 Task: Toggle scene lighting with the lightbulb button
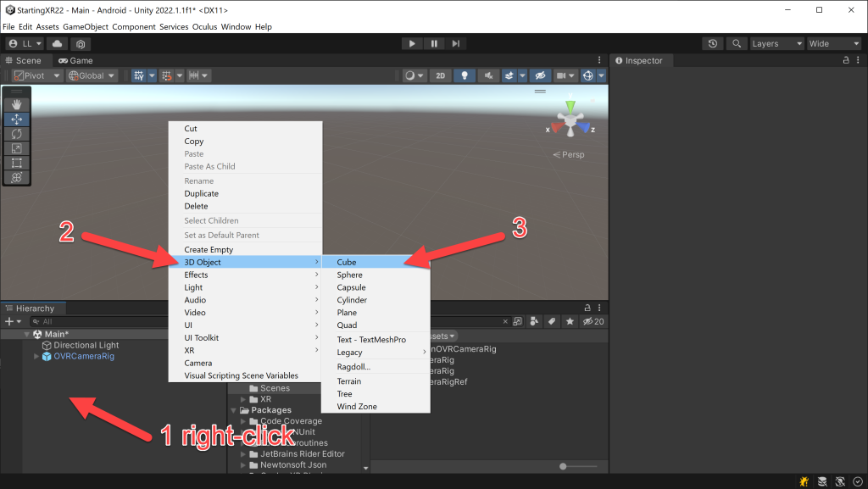(465, 75)
